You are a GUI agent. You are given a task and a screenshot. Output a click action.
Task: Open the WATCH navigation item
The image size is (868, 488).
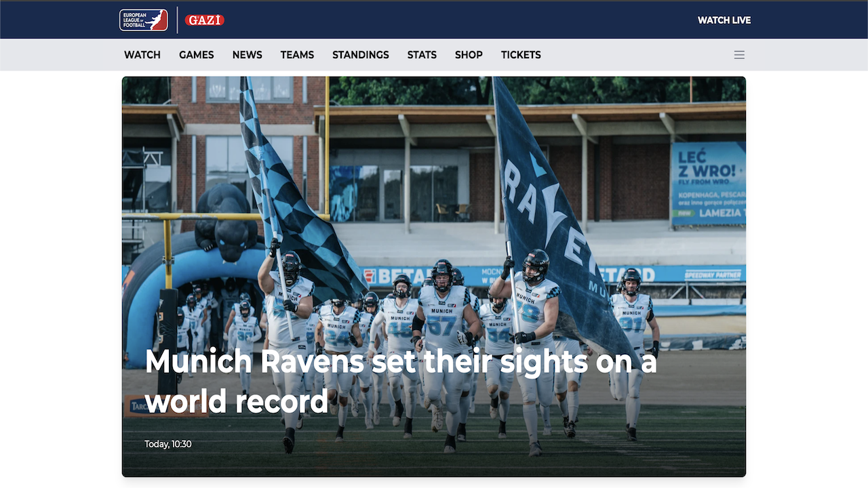[142, 55]
